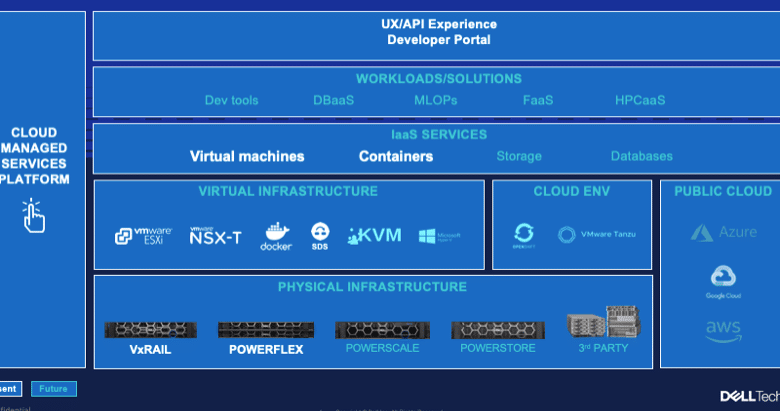
Task: Click the VMware Tanzu logo
Action: pyautogui.click(x=597, y=234)
